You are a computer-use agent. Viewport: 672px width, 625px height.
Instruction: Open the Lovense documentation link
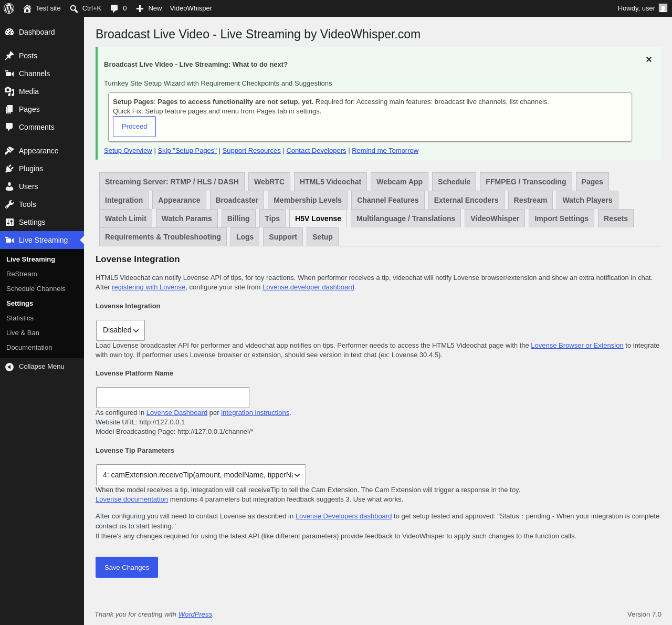coord(132,499)
